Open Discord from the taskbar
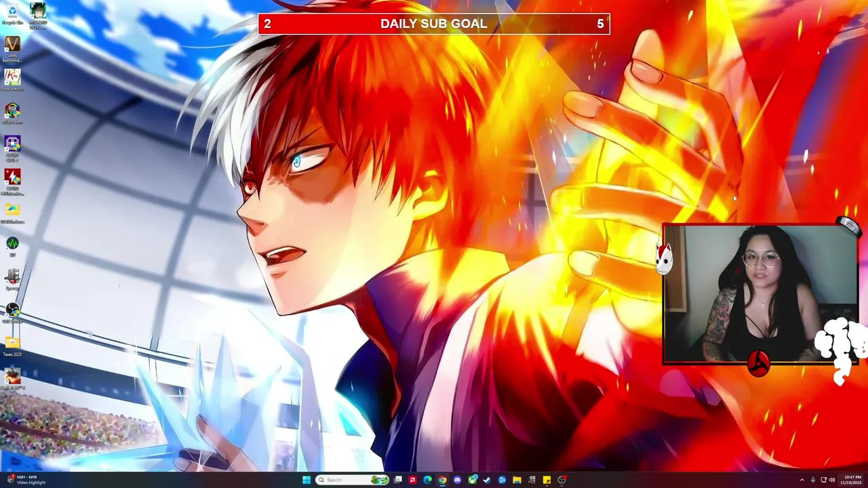The image size is (868, 488). click(457, 480)
